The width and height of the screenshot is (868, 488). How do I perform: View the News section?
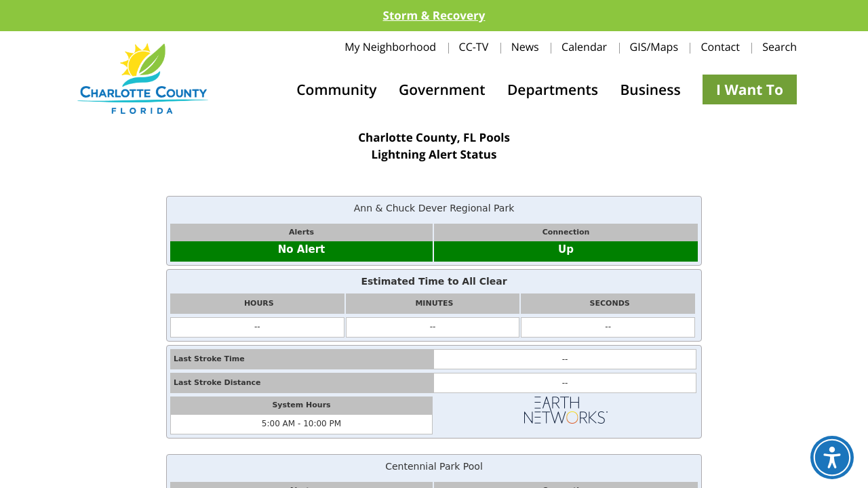[525, 47]
